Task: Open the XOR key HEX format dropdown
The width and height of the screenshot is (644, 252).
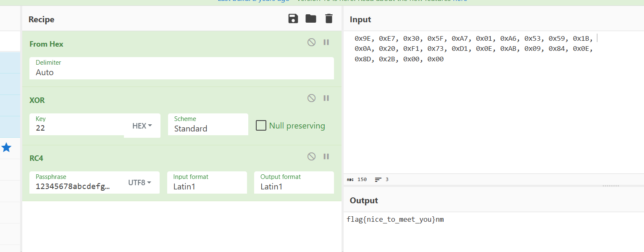Action: [x=142, y=126]
